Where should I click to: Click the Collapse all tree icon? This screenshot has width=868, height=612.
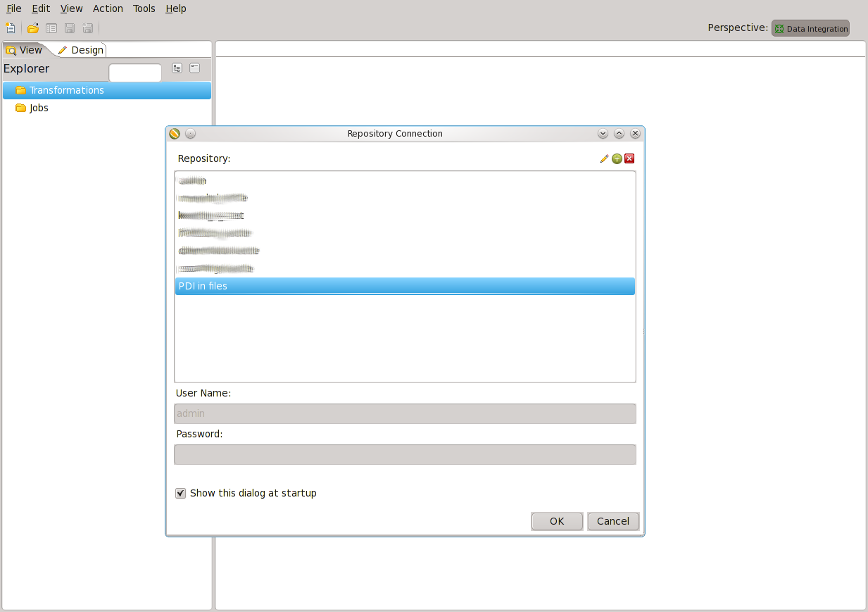click(195, 68)
